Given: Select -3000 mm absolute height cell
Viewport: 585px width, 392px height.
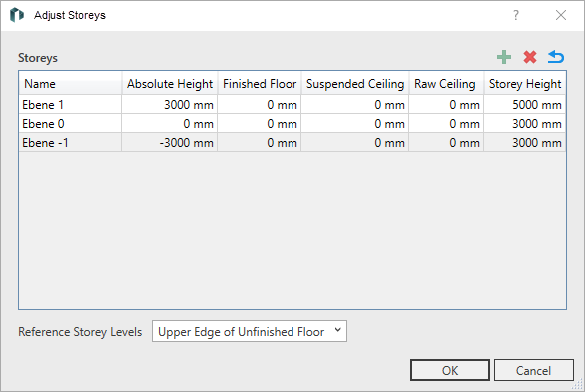Looking at the screenshot, I should pyautogui.click(x=170, y=143).
